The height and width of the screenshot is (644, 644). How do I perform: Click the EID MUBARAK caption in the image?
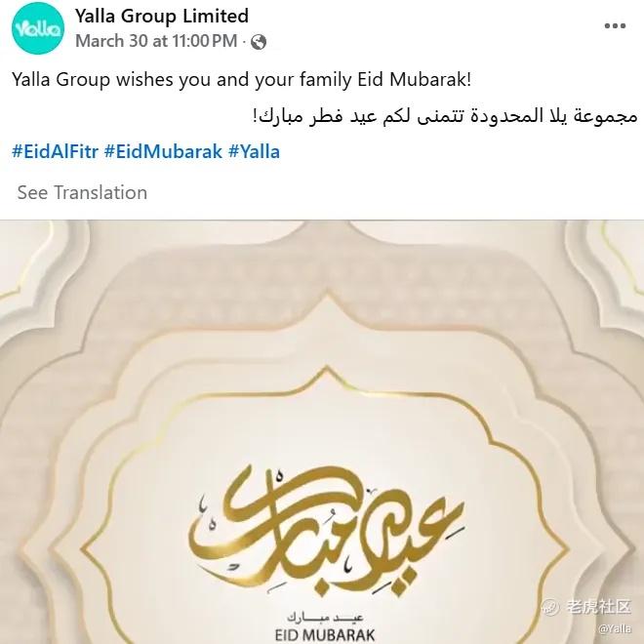click(325, 634)
